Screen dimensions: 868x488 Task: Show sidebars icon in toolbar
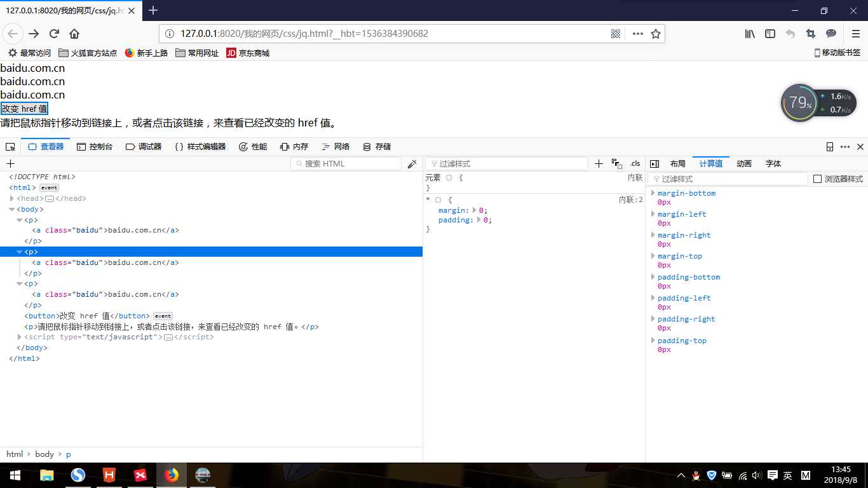770,34
